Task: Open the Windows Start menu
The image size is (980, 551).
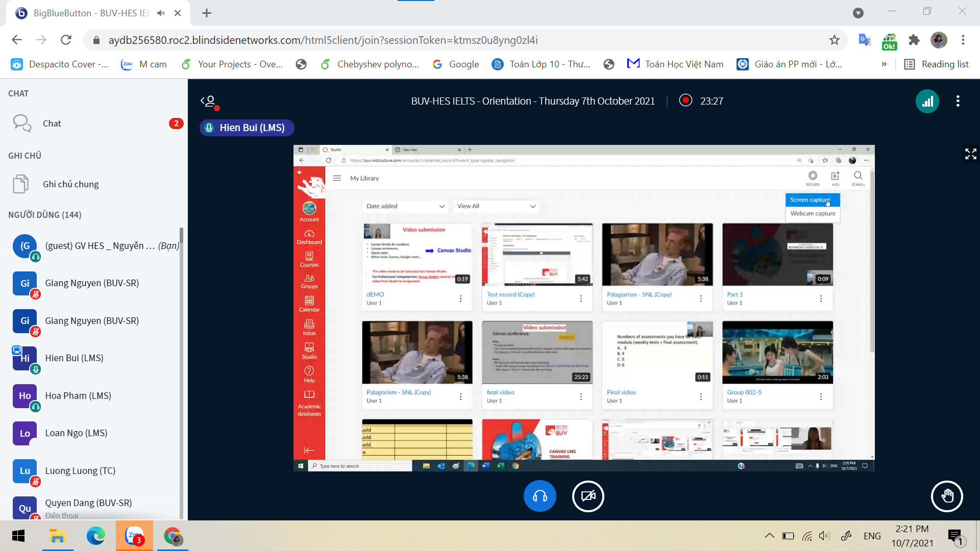Action: (x=18, y=536)
